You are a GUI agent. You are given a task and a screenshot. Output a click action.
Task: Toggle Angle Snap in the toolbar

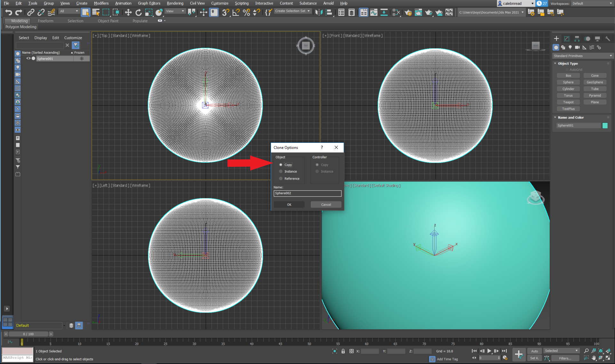236,12
